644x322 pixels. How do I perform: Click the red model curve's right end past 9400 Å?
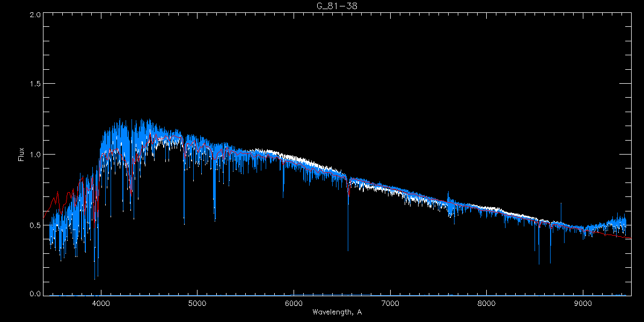pos(630,238)
